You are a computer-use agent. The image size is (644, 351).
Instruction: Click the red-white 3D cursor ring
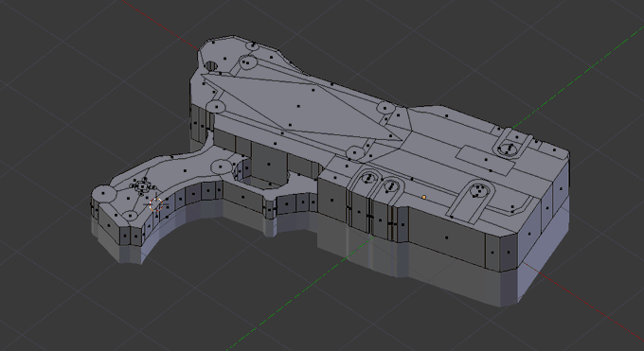[156, 204]
